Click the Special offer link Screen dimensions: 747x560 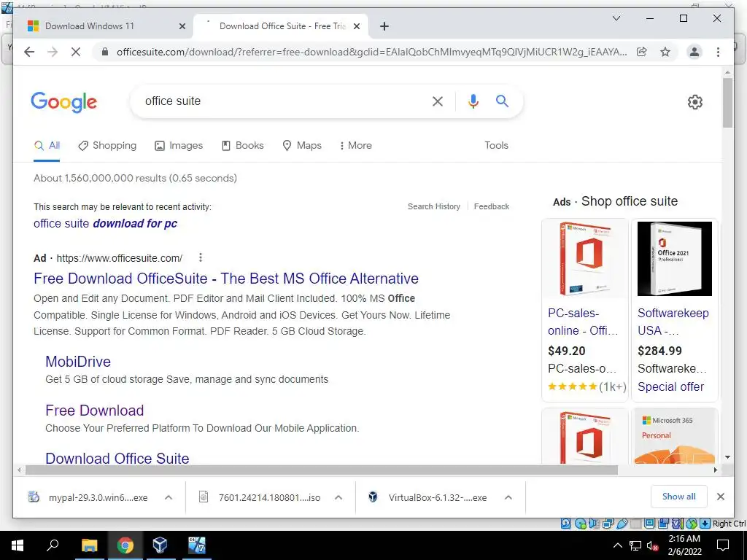(671, 386)
